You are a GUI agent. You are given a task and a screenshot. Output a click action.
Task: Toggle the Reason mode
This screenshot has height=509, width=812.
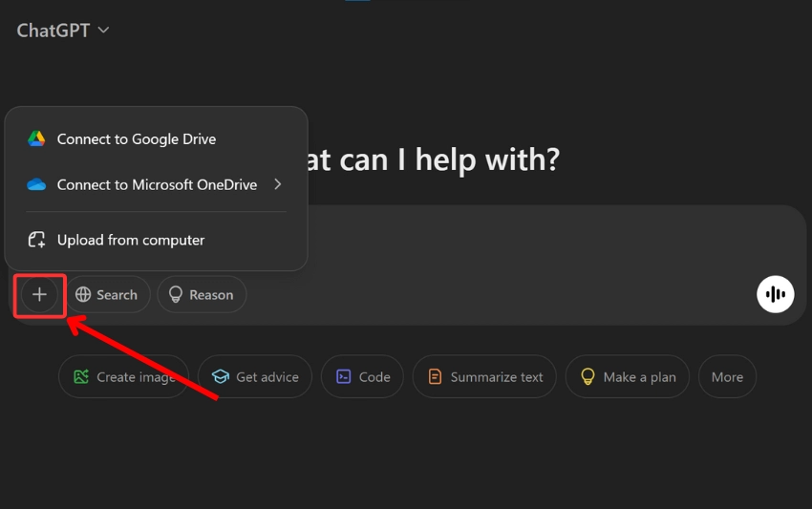[x=202, y=295]
